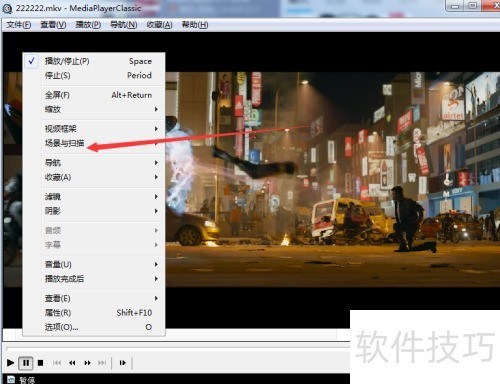The image size is (500, 384).
Task: Expand the 音量(U) submenu
Action: point(94,265)
